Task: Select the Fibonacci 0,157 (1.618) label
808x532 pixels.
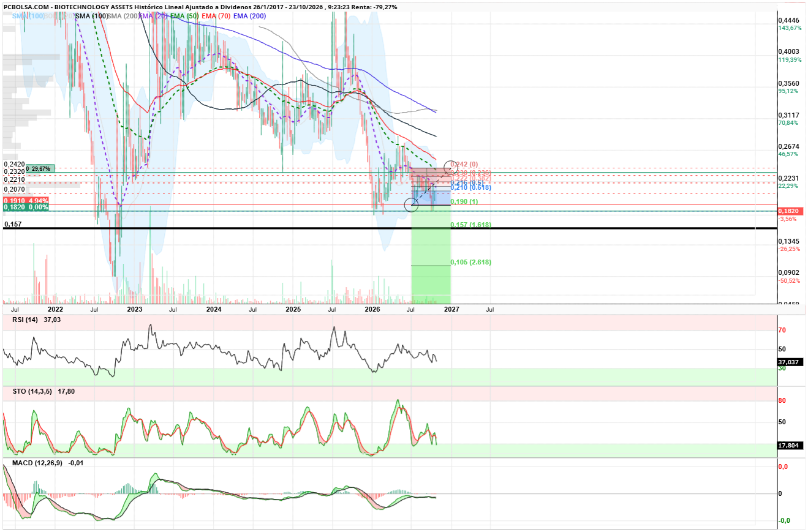Action: click(x=470, y=225)
